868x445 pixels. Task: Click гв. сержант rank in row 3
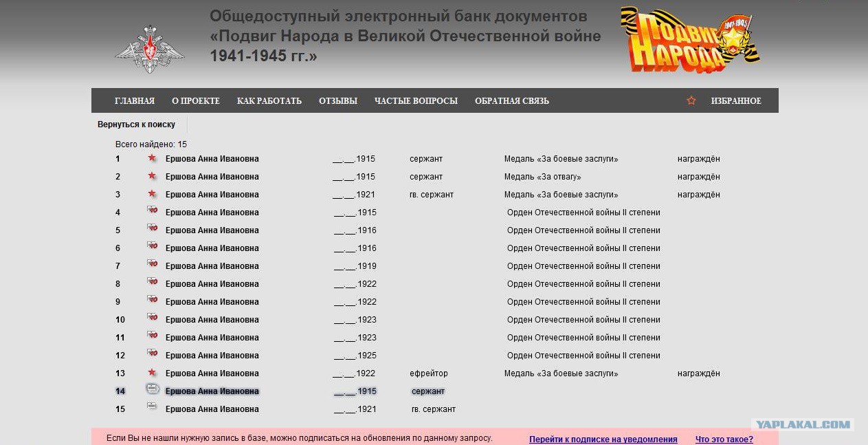pos(432,195)
